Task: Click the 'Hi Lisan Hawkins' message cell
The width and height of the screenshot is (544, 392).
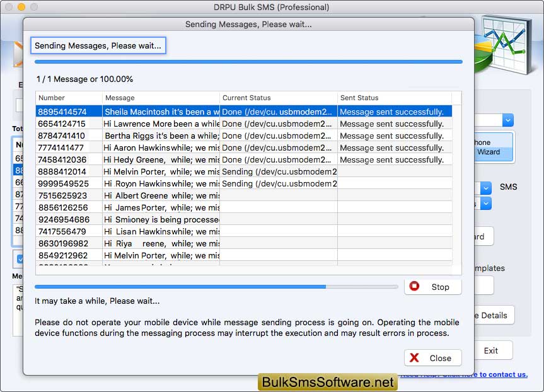Action: click(x=161, y=231)
